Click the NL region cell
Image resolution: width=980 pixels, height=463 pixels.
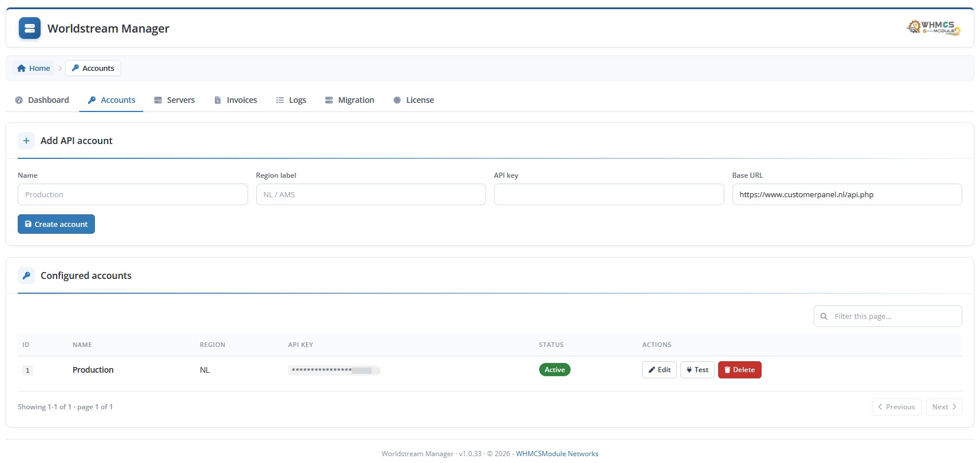[x=205, y=370]
